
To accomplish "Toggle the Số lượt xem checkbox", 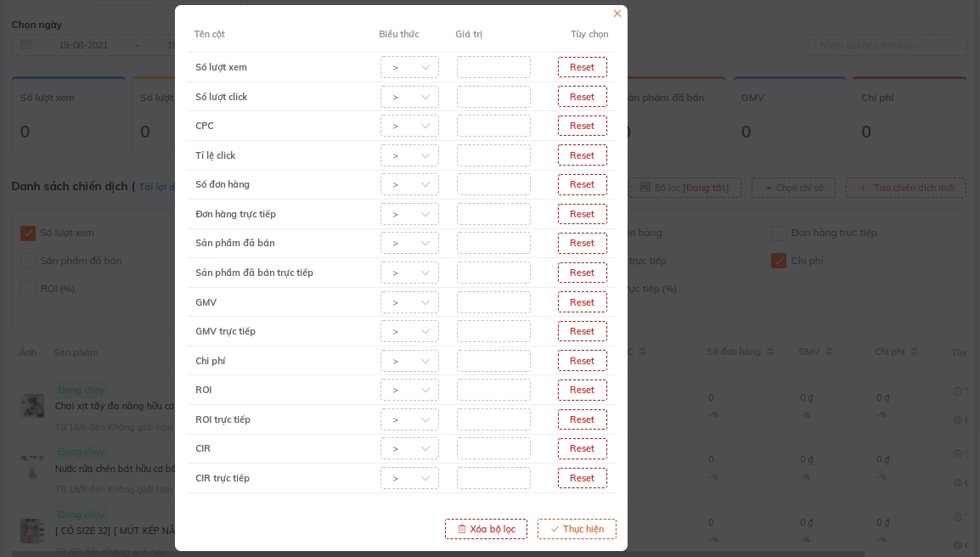I will 28,233.
